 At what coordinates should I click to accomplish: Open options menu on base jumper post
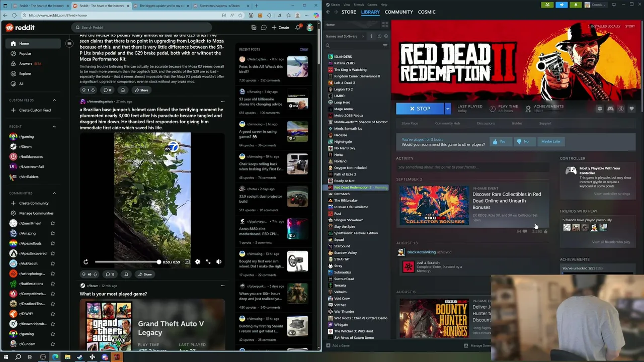pyautogui.click(x=222, y=101)
